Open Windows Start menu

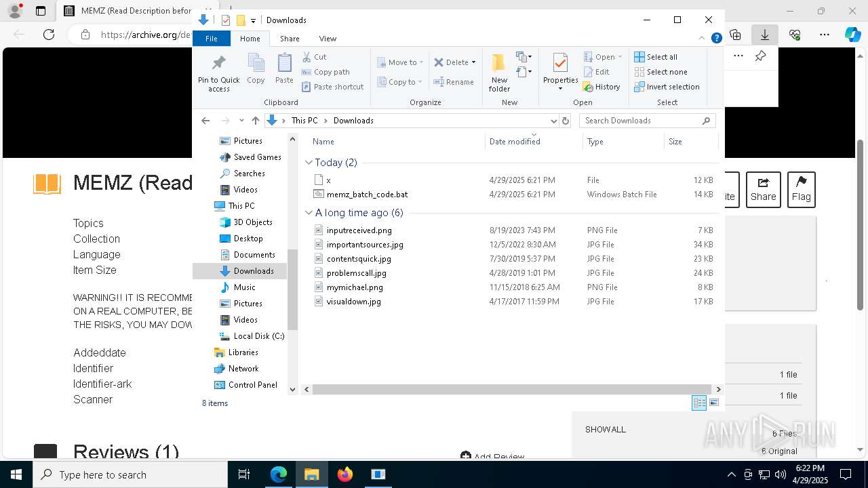16,474
